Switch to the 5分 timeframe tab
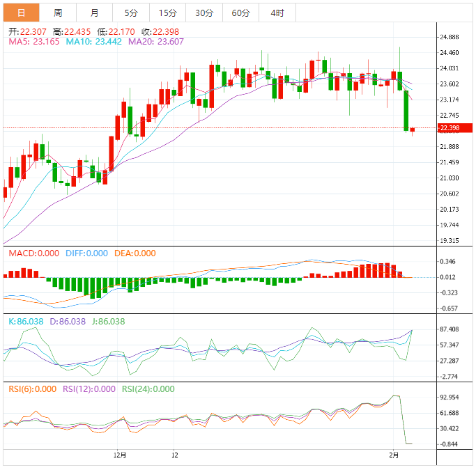This screenshot has width=476, height=470. [x=131, y=13]
